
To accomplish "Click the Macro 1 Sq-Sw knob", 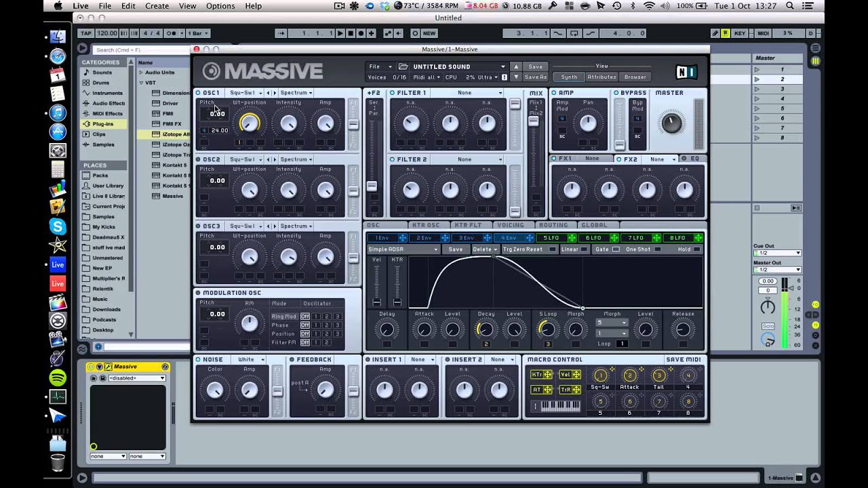I will (x=600, y=375).
